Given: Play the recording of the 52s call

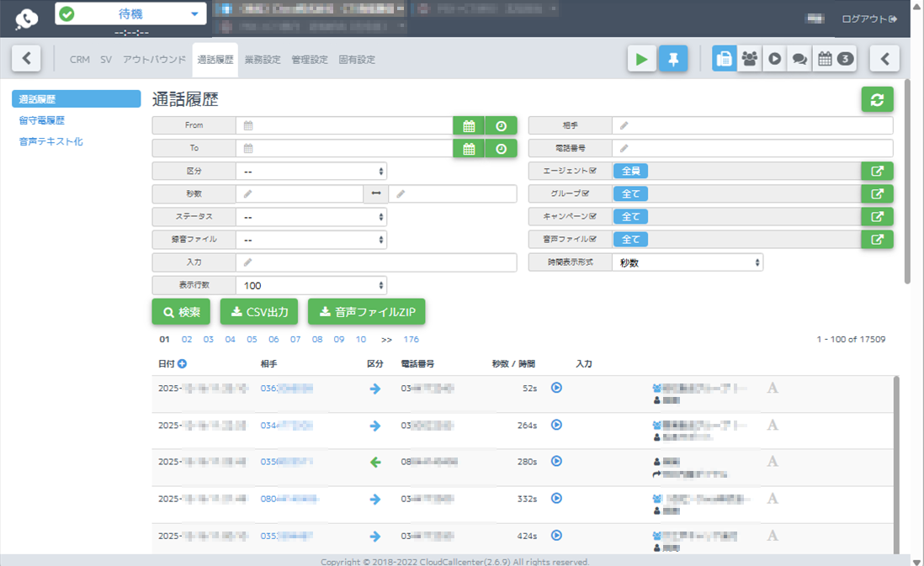Looking at the screenshot, I should pos(555,388).
